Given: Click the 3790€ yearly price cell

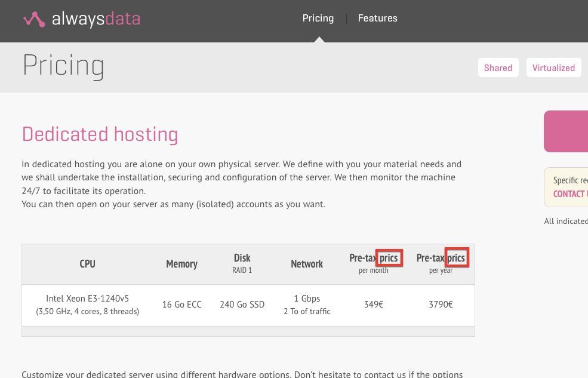Looking at the screenshot, I should tap(441, 305).
